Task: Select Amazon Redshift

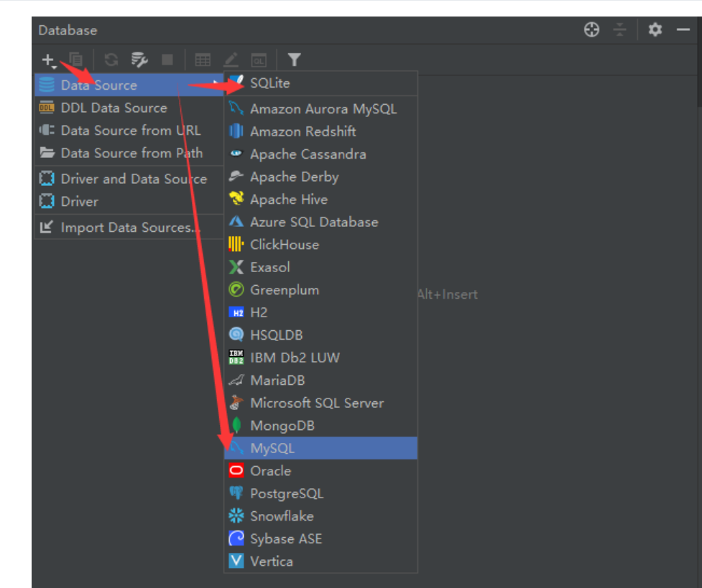Action: [x=320, y=131]
